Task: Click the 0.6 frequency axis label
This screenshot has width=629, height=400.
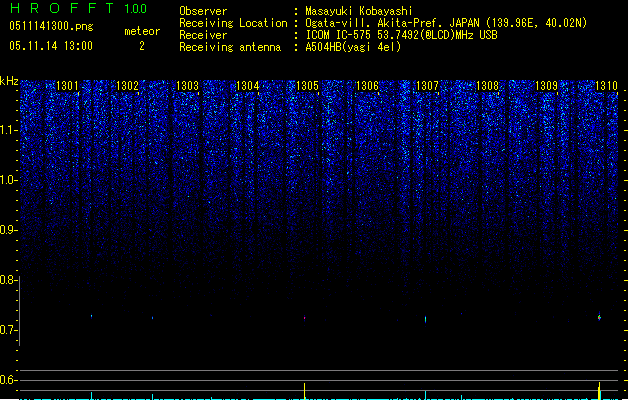Action: coord(9,380)
